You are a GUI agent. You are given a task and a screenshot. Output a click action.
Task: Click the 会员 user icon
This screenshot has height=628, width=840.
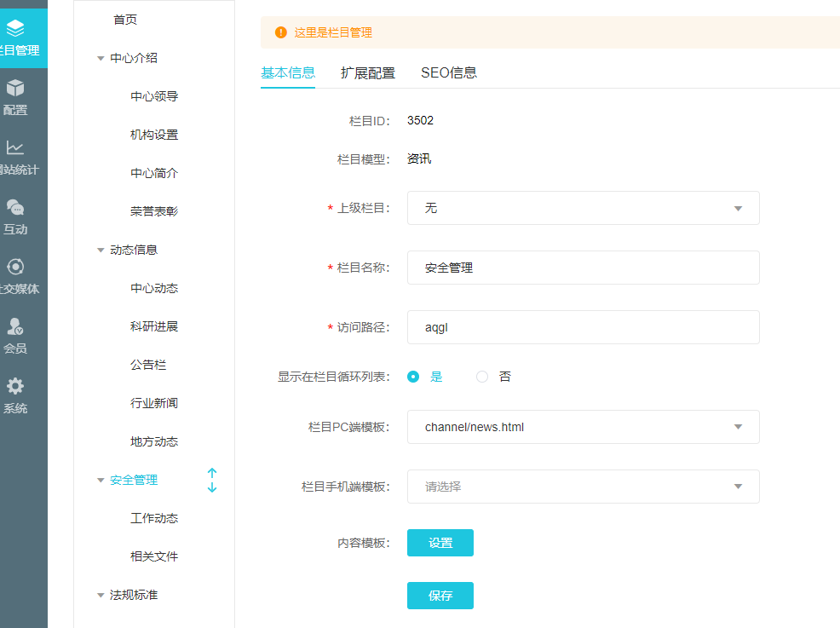pos(15,326)
